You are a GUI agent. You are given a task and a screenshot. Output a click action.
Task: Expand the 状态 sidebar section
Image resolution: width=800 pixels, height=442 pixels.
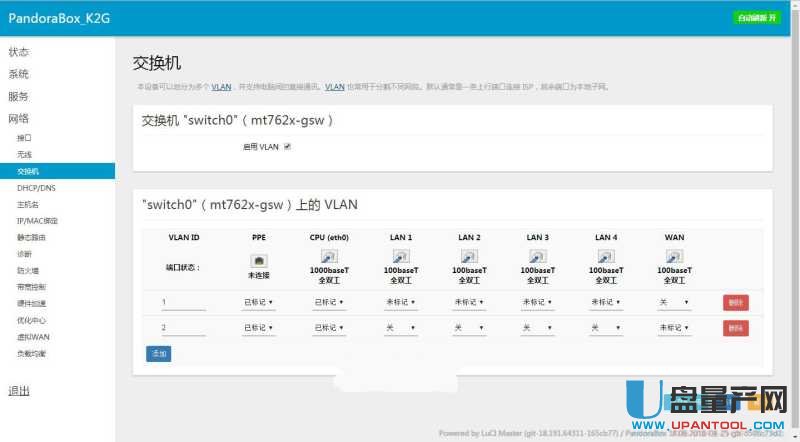coord(18,51)
